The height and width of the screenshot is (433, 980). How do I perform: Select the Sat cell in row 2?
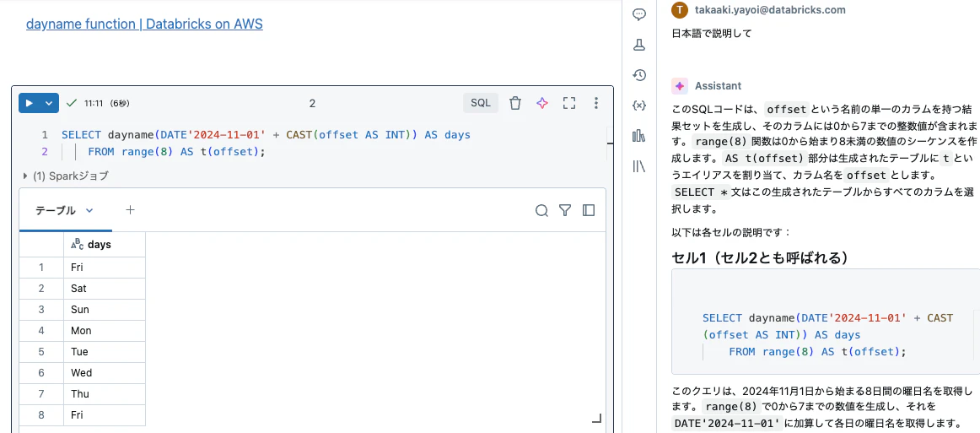pos(105,289)
